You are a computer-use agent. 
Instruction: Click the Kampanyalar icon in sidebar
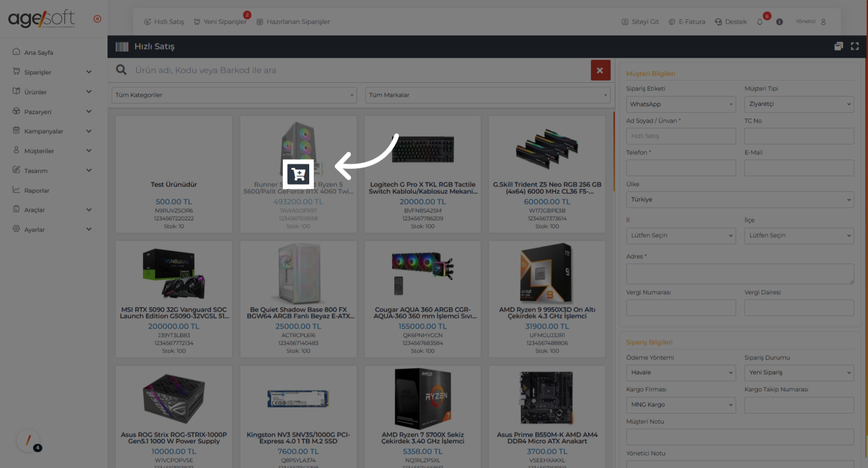[16, 130]
